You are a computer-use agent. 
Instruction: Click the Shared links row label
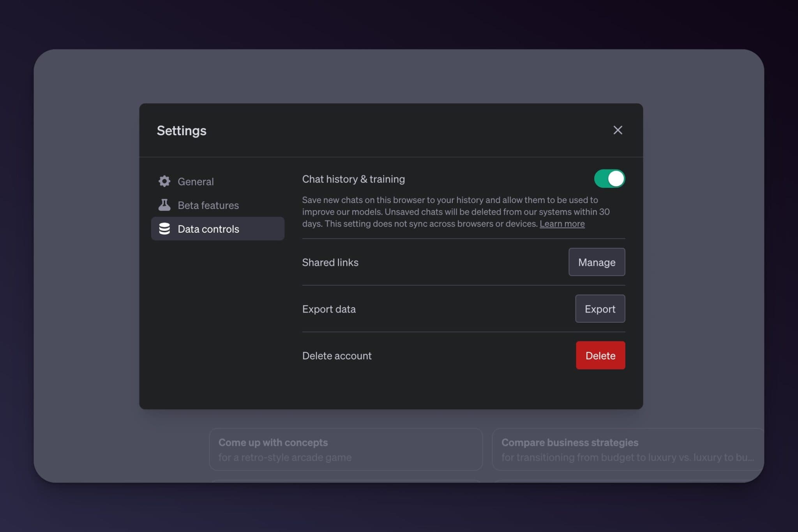coord(330,262)
